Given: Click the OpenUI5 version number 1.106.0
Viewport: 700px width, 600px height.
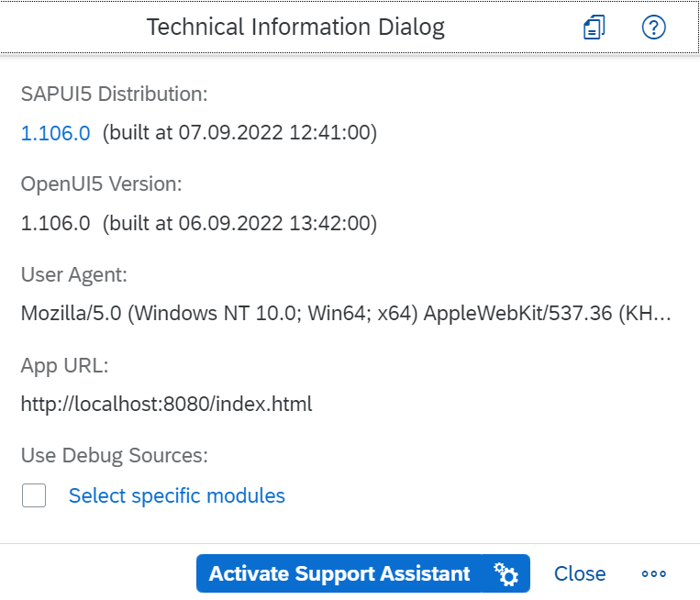Looking at the screenshot, I should point(56,223).
